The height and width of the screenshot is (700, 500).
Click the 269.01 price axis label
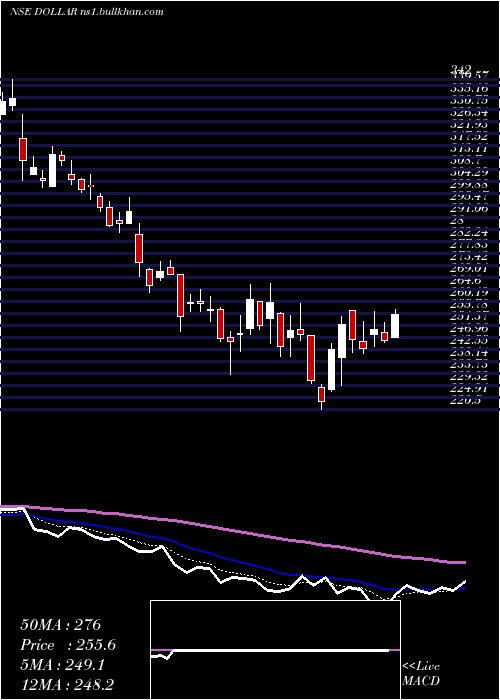pos(469,269)
